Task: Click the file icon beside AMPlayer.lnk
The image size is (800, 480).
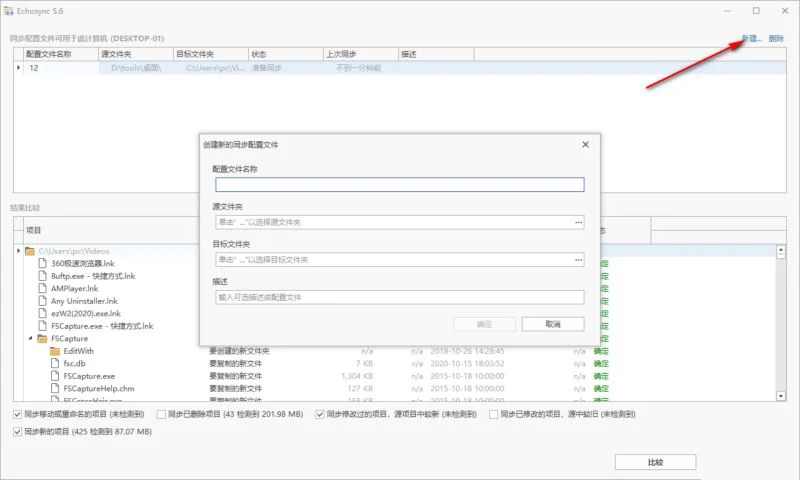Action: [x=43, y=288]
